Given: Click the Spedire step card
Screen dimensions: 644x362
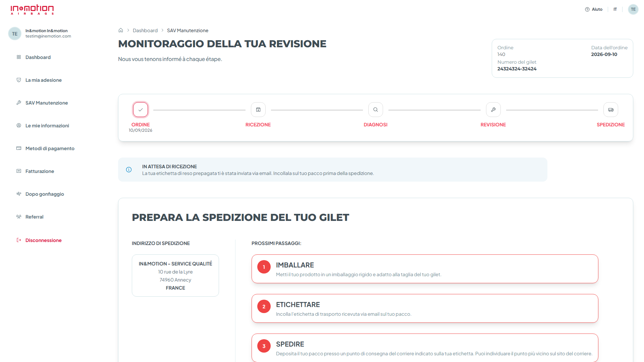Looking at the screenshot, I should click(425, 348).
